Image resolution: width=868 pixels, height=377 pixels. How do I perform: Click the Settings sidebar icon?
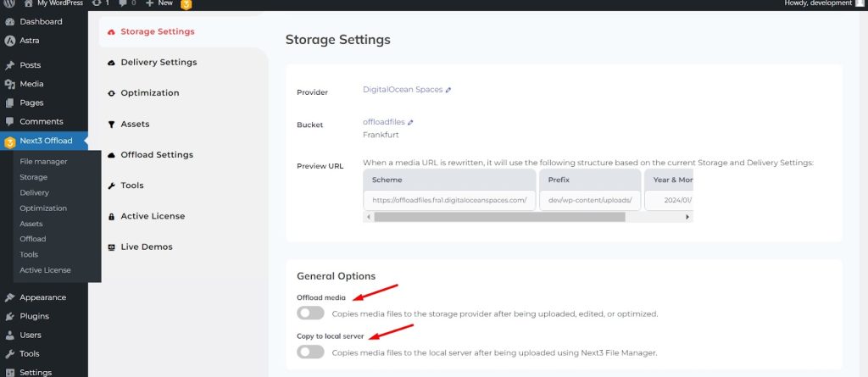pyautogui.click(x=9, y=373)
